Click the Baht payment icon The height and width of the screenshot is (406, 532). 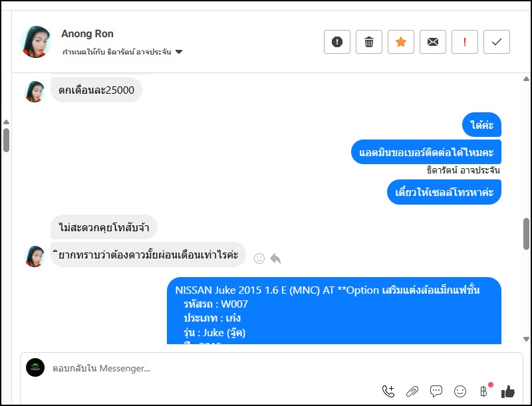point(484,391)
